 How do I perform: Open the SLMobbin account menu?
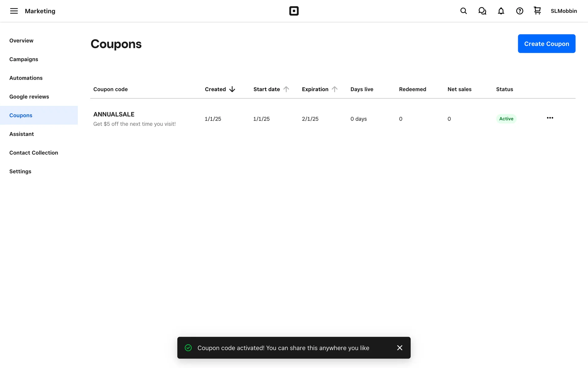click(x=563, y=11)
